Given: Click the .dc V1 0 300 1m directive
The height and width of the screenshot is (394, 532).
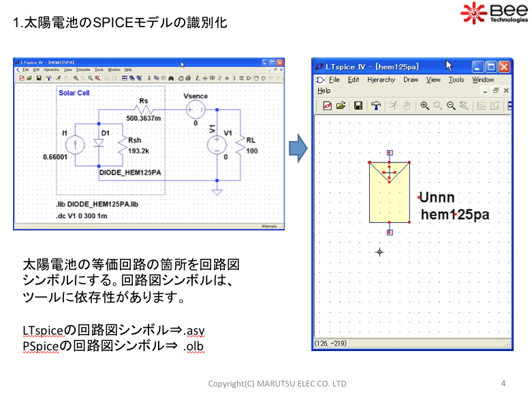Looking at the screenshot, I should [x=82, y=215].
